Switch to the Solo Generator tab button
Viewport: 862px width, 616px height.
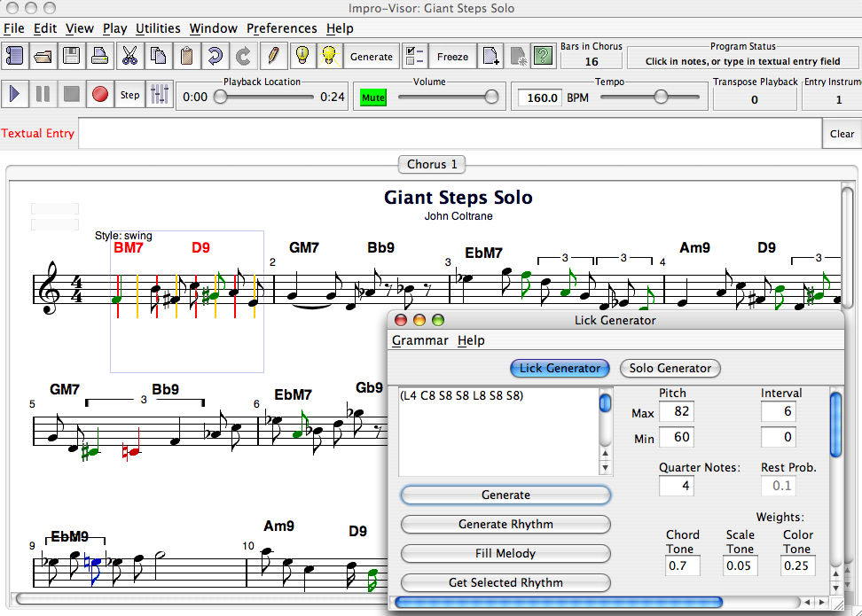(670, 368)
